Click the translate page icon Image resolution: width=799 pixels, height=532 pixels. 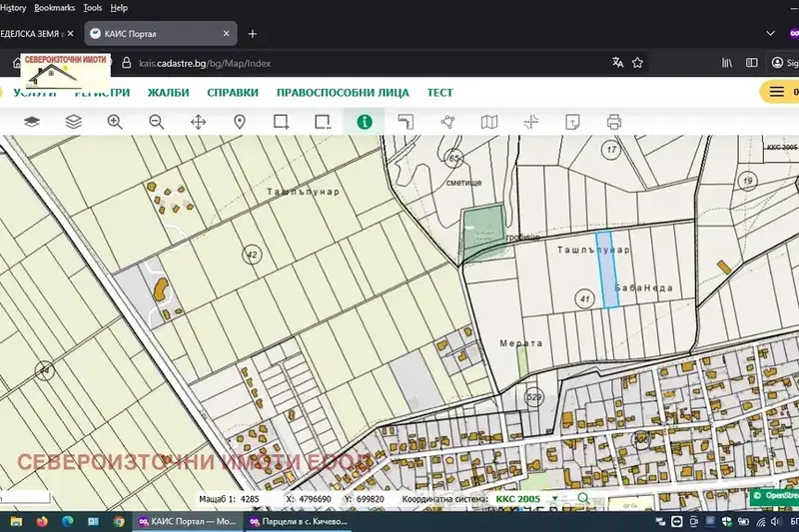tap(617, 63)
